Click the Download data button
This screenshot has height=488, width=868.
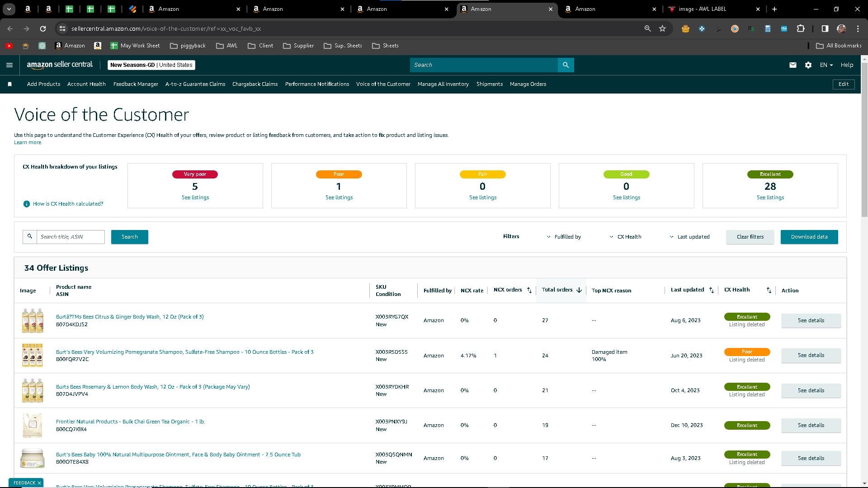click(809, 237)
